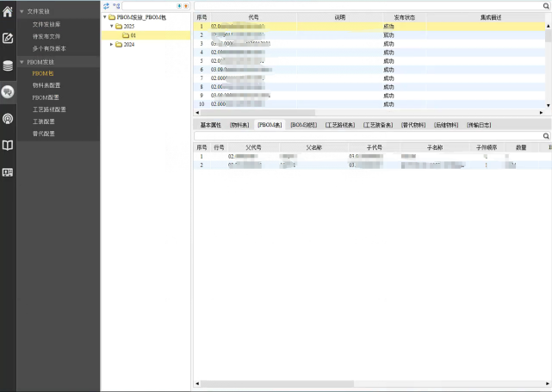Click the database stack icon in sidebar
Image resolution: width=552 pixels, height=392 pixels.
pyautogui.click(x=8, y=65)
